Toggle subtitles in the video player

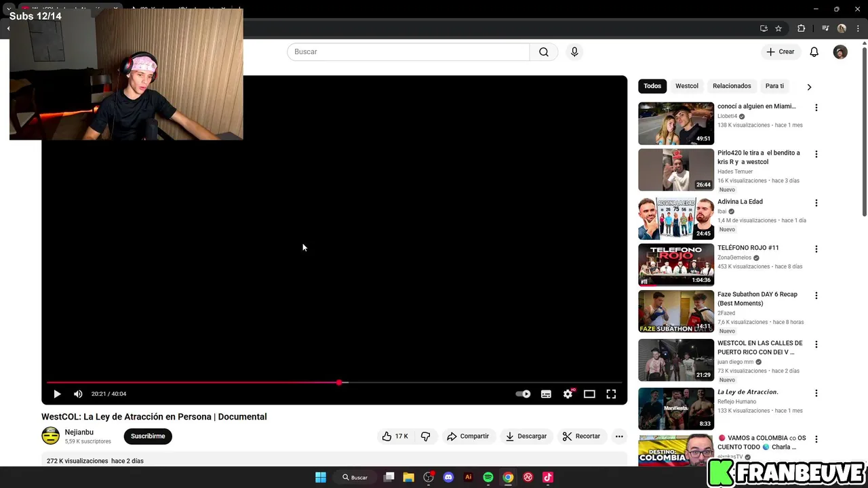click(x=546, y=394)
